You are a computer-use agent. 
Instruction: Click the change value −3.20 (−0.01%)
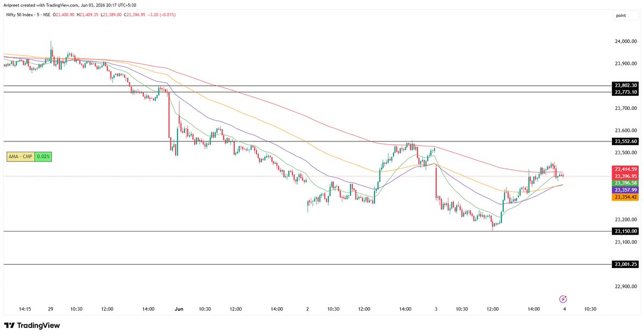point(162,14)
